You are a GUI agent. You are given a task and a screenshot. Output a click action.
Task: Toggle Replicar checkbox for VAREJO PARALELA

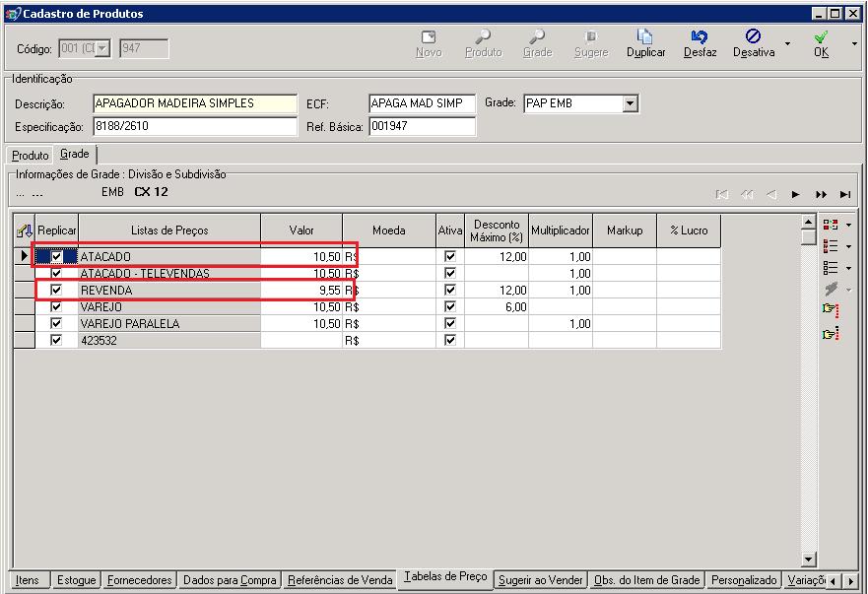click(56, 324)
